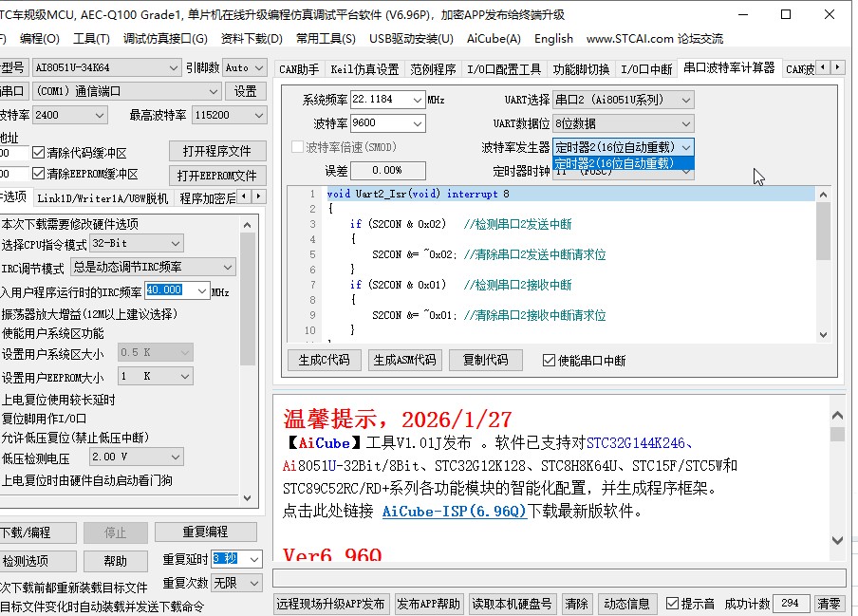This screenshot has width=858, height=616.
Task: Click left arrow beside 程序加密后 tab
Action: click(245, 196)
